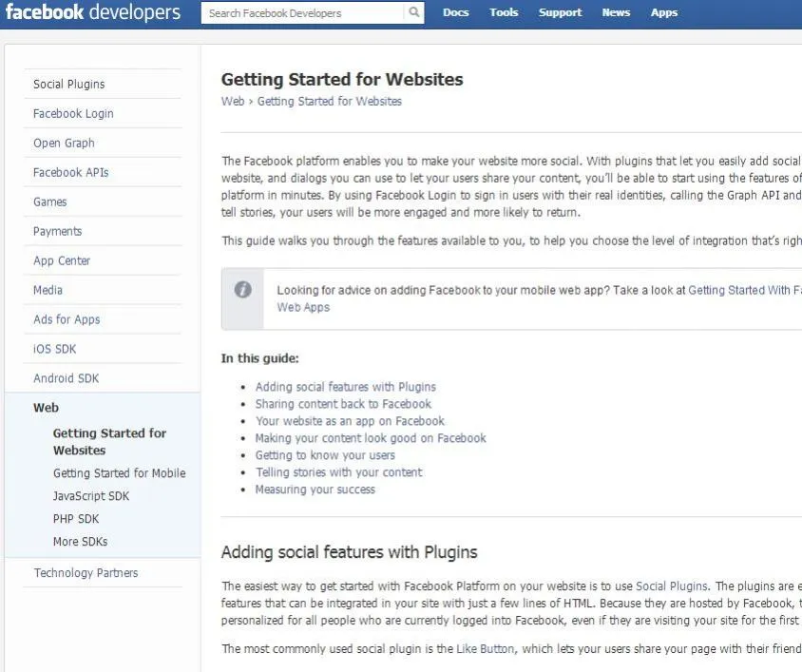Jump to Your website as an app
Screen dimensions: 802x672
(350, 421)
